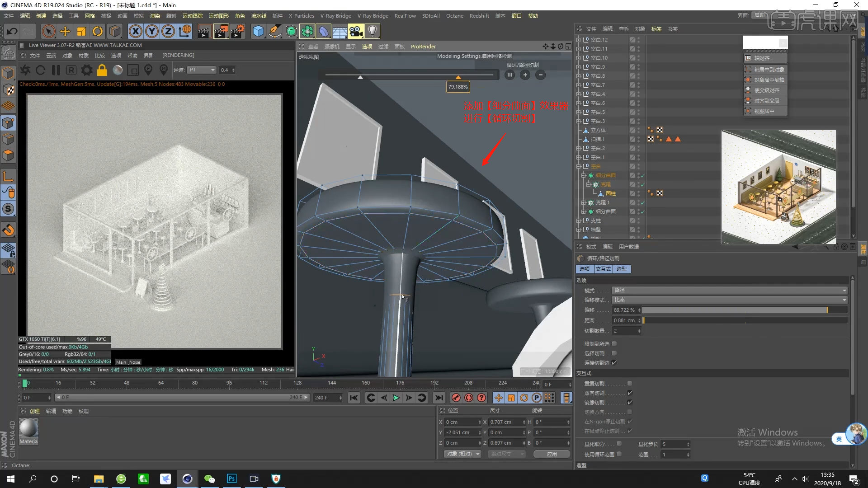Image resolution: width=868 pixels, height=488 pixels.
Task: Expand the 克隆.1 object in the tree
Action: [584, 202]
